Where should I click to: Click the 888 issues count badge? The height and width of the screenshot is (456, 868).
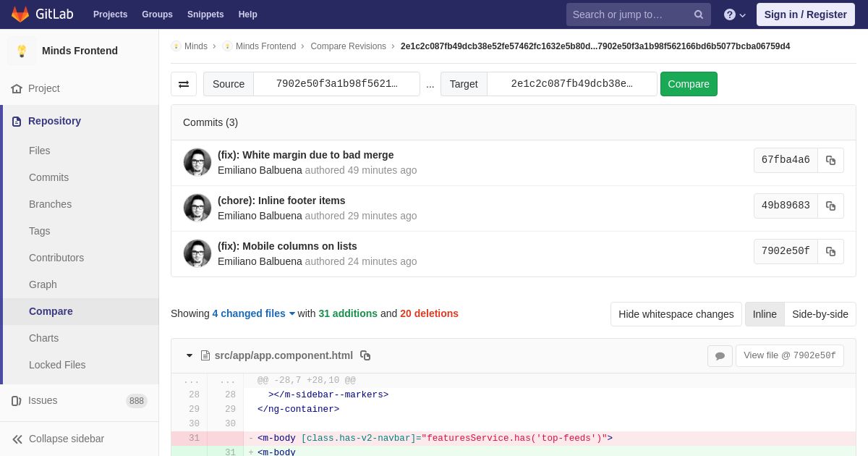[x=136, y=401]
